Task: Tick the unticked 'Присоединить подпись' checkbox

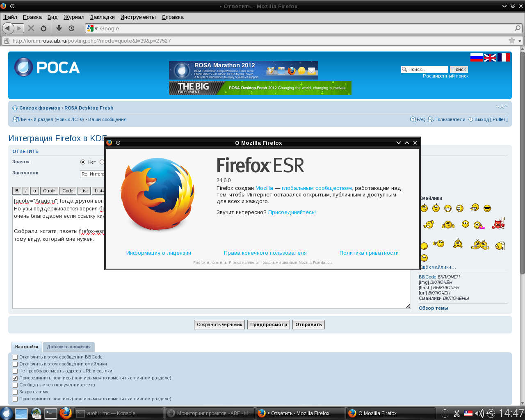Action: click(15, 399)
